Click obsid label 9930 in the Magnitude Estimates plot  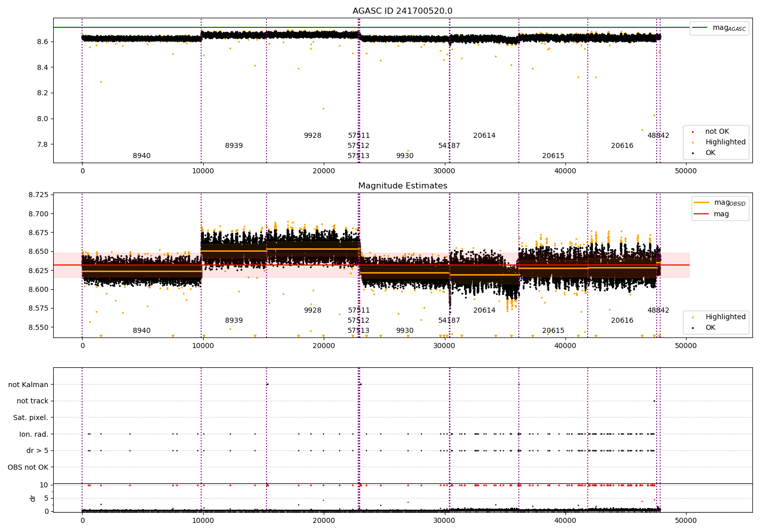pos(405,331)
